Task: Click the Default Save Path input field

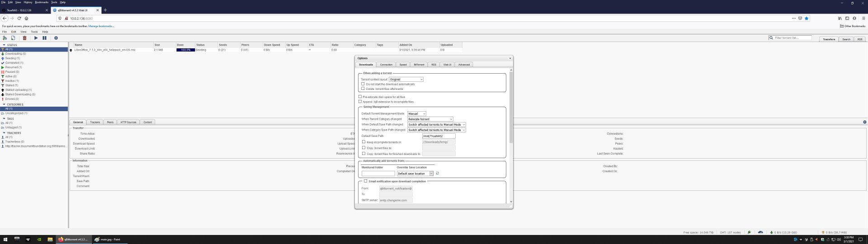Action: pos(439,136)
